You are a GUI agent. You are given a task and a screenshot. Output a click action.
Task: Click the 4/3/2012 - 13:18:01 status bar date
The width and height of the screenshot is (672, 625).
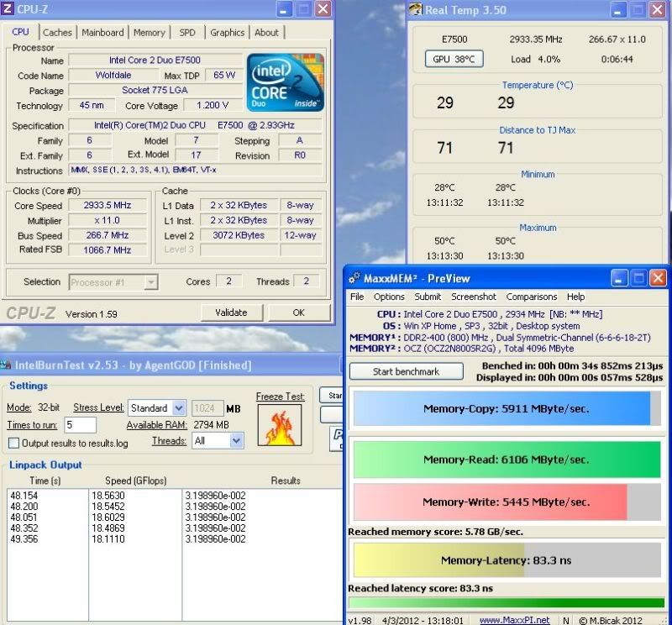click(423, 620)
